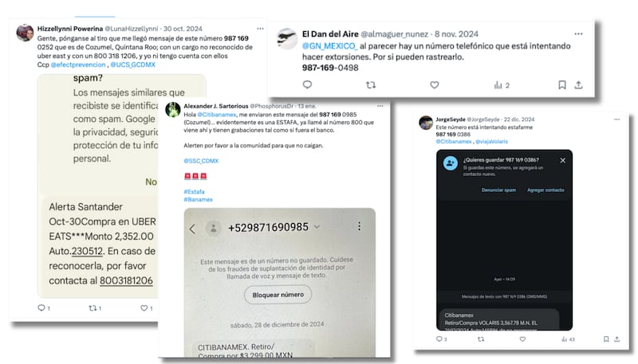Open the #Estafa hashtag

coord(194,191)
